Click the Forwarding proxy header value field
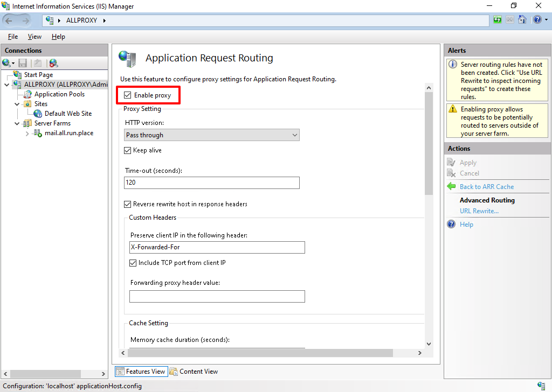This screenshot has height=392, width=552. pos(217,296)
